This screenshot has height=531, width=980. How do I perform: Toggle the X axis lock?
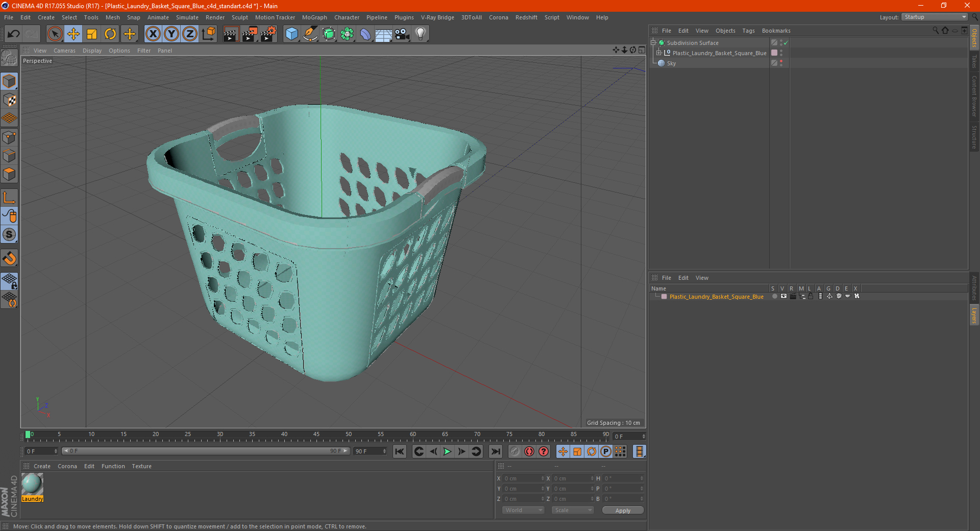(153, 34)
